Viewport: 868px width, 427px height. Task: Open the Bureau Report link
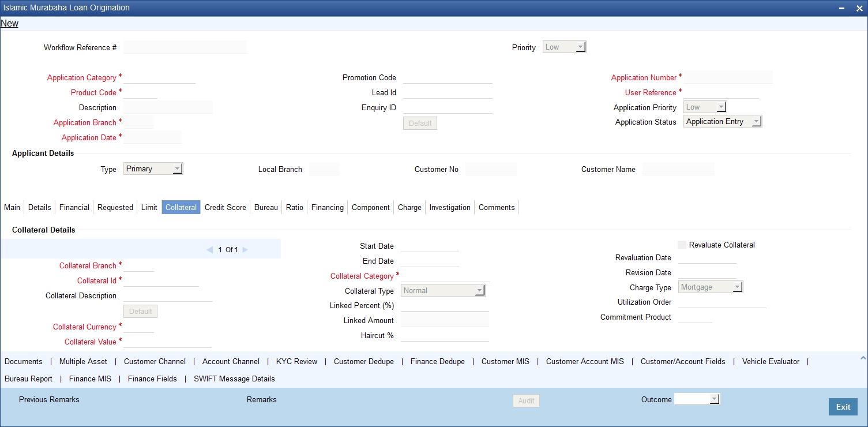pos(28,379)
